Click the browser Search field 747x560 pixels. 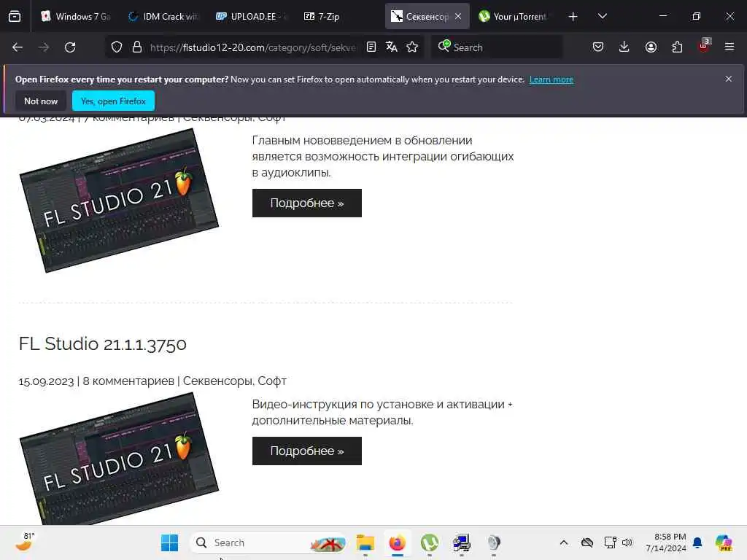497,47
